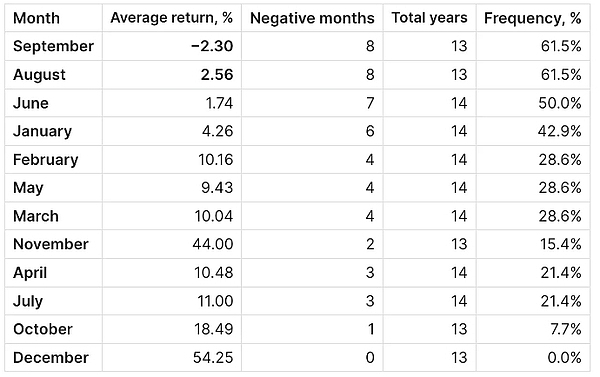The height and width of the screenshot is (377, 600).
Task: Select the June row label
Action: pos(31,103)
